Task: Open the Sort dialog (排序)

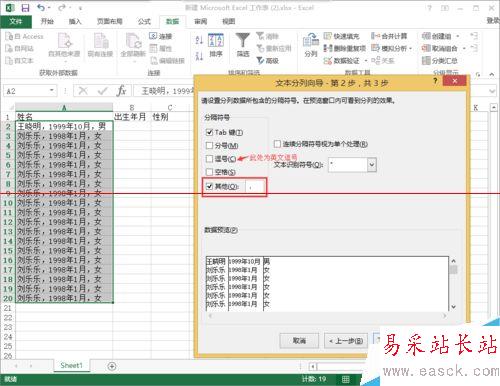Action: point(216,45)
